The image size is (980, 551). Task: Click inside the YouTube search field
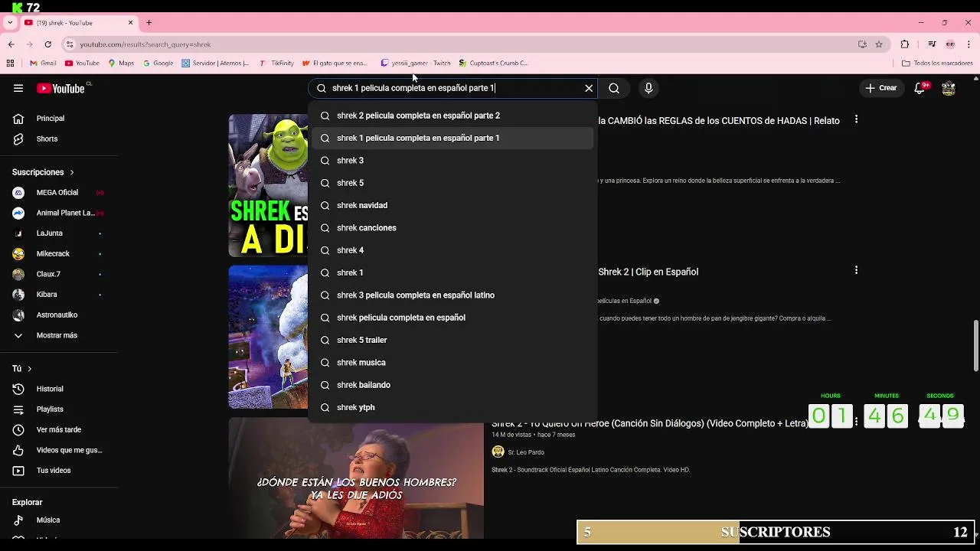point(452,88)
